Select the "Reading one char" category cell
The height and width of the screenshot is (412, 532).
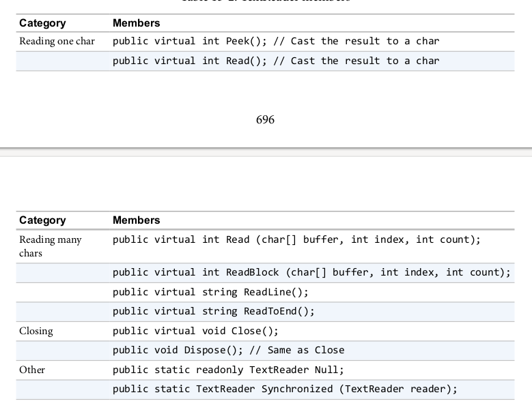click(x=57, y=42)
